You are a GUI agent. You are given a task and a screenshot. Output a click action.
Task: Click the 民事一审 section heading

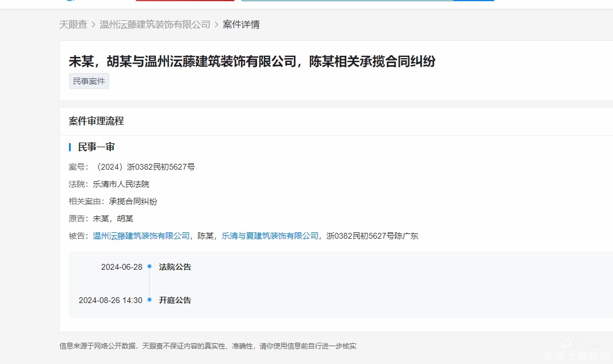[96, 147]
